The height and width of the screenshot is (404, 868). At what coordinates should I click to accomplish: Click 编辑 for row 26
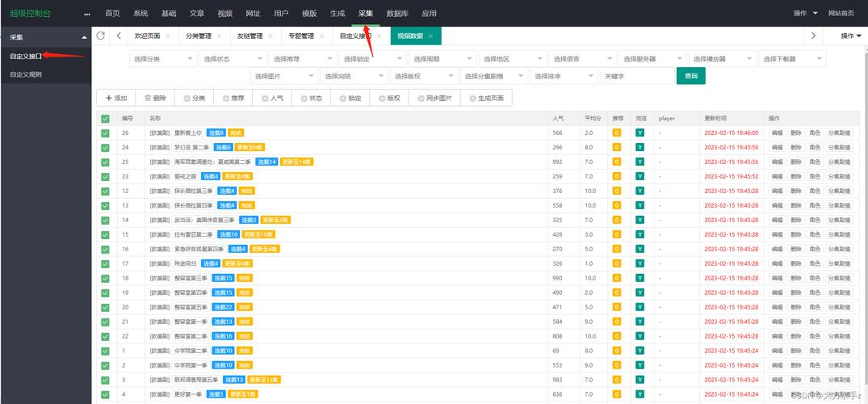pyautogui.click(x=778, y=133)
